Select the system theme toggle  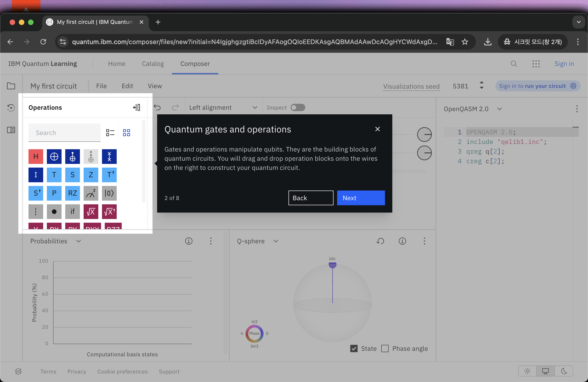[546, 371]
